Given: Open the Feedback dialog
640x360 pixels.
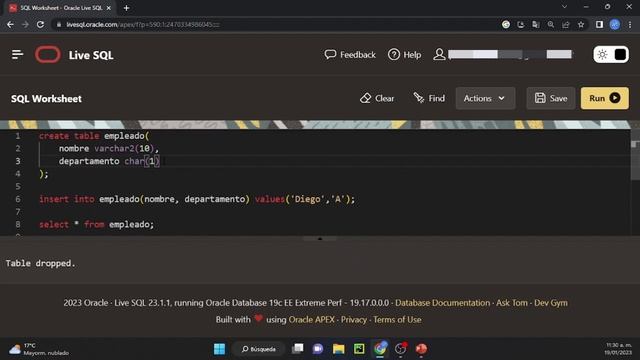Looking at the screenshot, I should 350,55.
